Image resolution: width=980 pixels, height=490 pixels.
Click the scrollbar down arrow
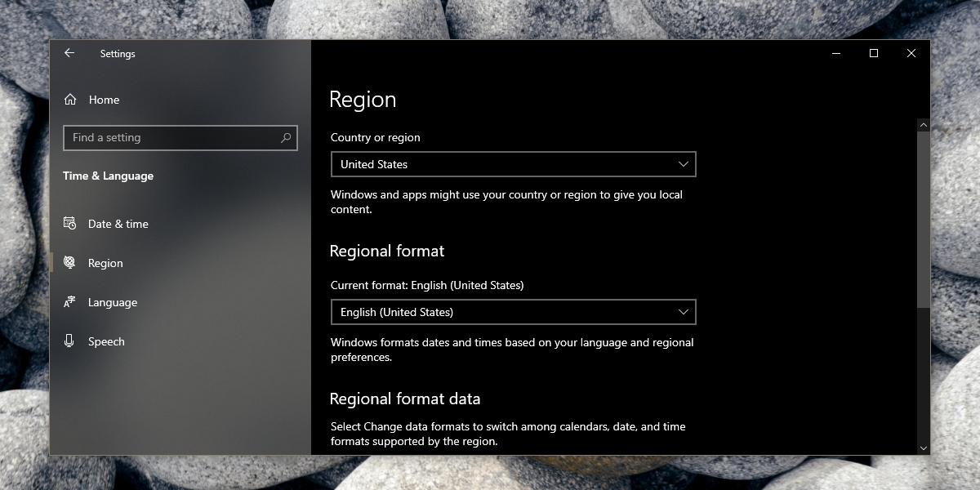click(924, 448)
